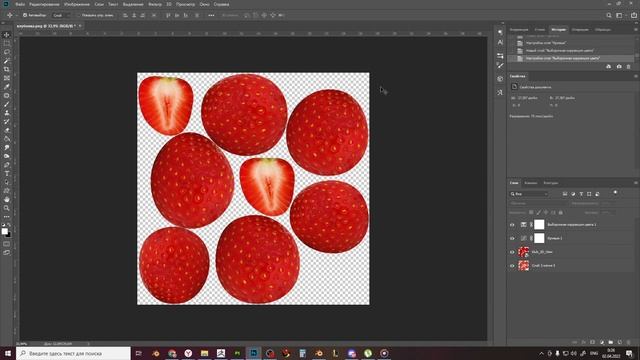Filter layers for type layers (T icon)
The height and width of the screenshot is (360, 640).
coord(581,194)
